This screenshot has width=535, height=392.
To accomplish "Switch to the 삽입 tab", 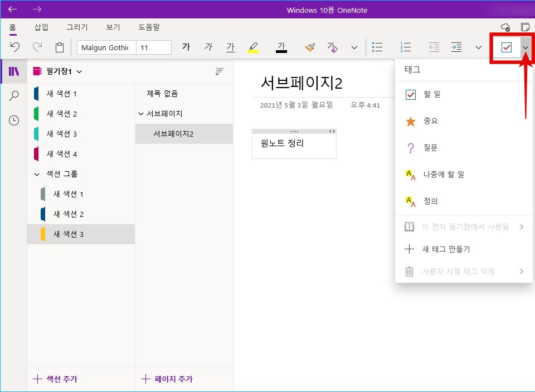I will pyautogui.click(x=41, y=27).
